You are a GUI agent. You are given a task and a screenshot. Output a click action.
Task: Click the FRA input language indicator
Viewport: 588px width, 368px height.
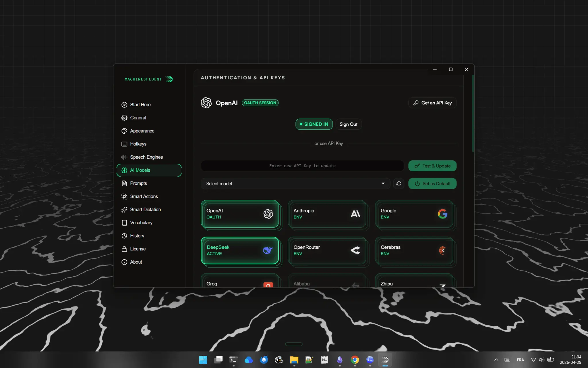click(x=520, y=360)
